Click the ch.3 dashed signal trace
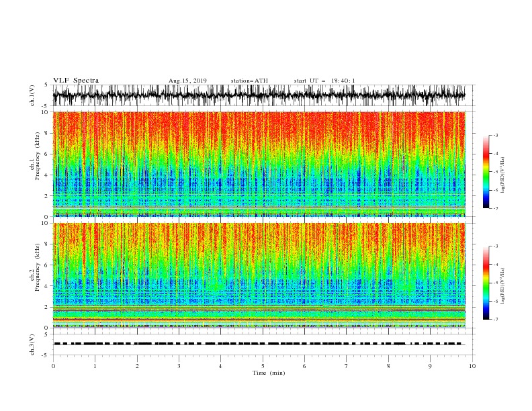 (259, 344)
